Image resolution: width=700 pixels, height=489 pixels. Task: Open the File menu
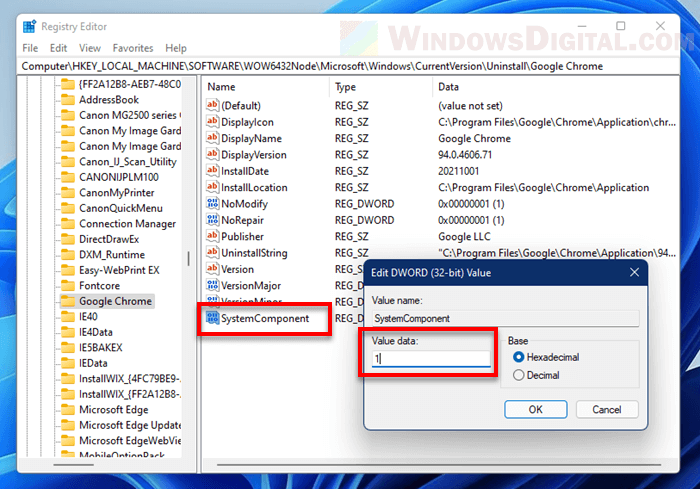(30, 48)
